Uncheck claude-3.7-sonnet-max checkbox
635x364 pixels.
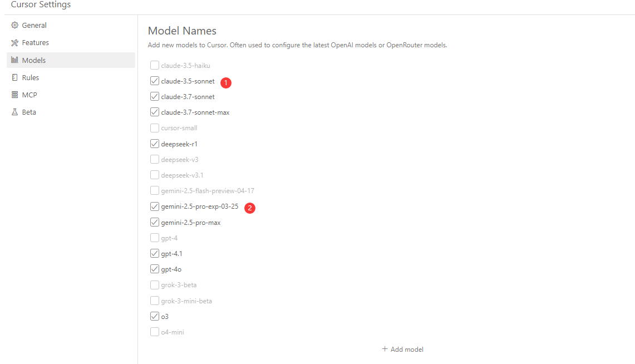point(154,112)
